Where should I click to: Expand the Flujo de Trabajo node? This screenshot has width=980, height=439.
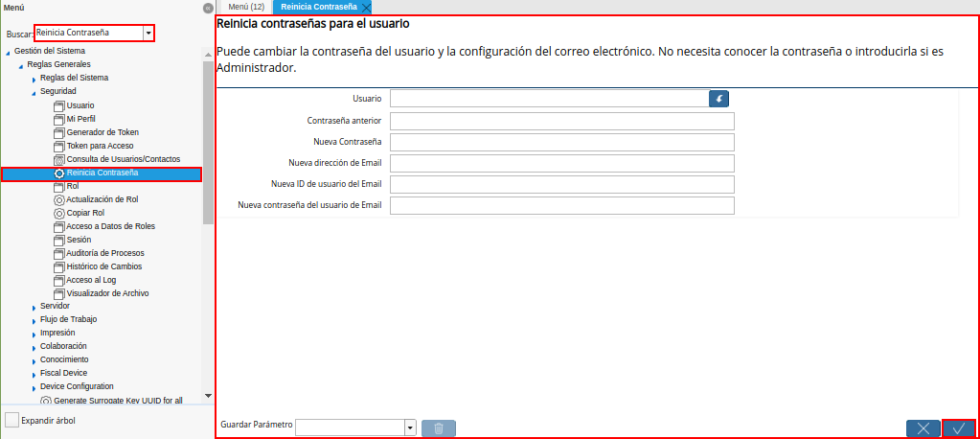click(x=34, y=320)
